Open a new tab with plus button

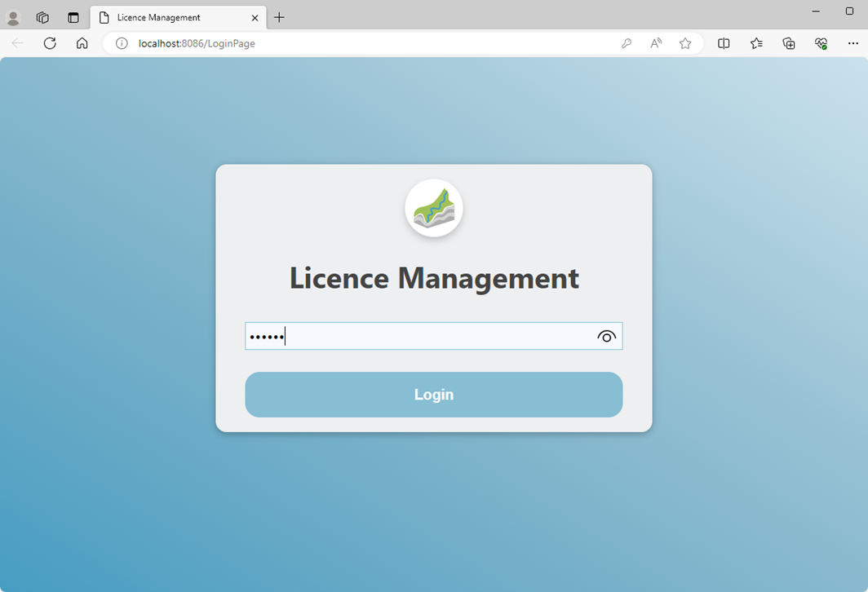(x=279, y=17)
